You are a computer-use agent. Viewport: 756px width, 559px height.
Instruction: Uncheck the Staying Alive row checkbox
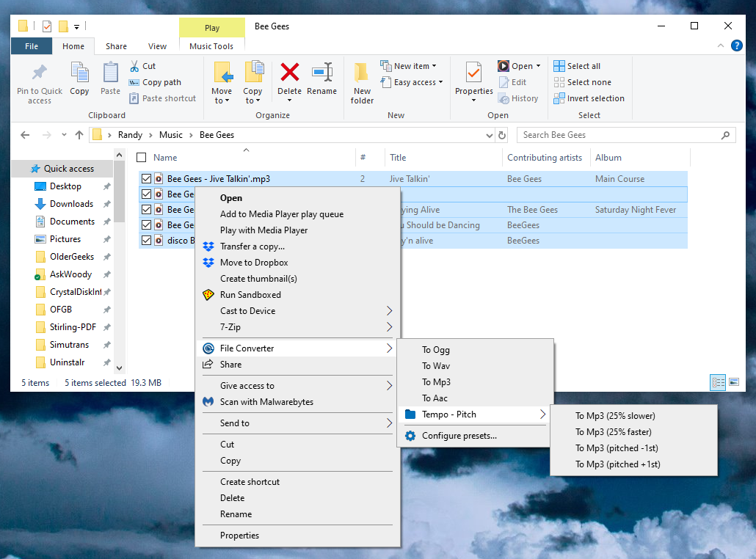pyautogui.click(x=147, y=210)
